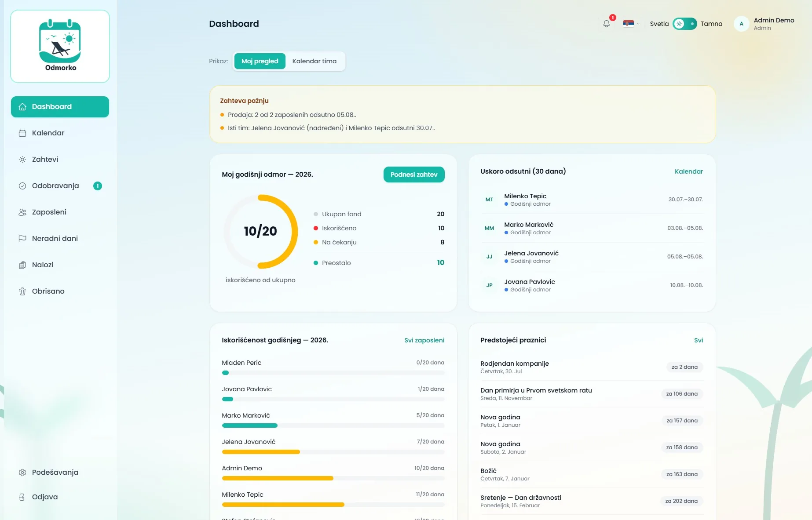
Task: Click Admin Demo usage progress bar
Action: (333, 478)
